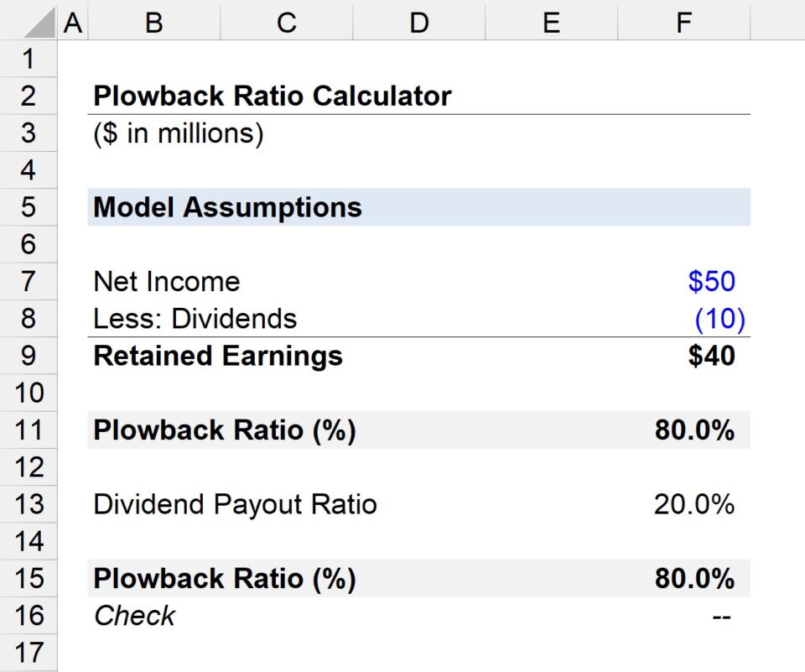The width and height of the screenshot is (805, 672).
Task: Click row 7 header to select the row
Action: point(29,281)
